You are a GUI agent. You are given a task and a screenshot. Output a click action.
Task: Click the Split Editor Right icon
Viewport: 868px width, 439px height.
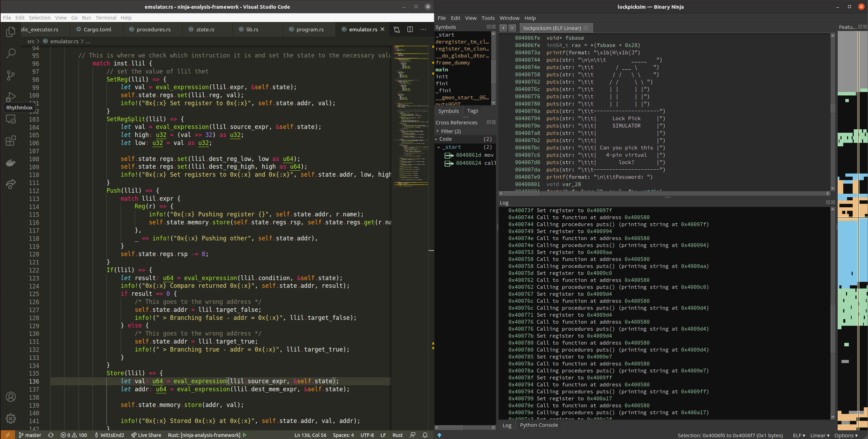tap(410, 29)
